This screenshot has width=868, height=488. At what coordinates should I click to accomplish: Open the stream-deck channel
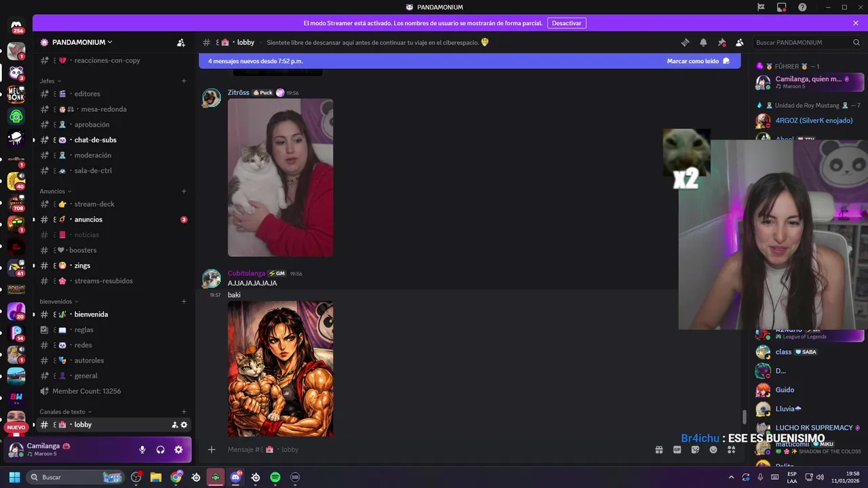114,204
